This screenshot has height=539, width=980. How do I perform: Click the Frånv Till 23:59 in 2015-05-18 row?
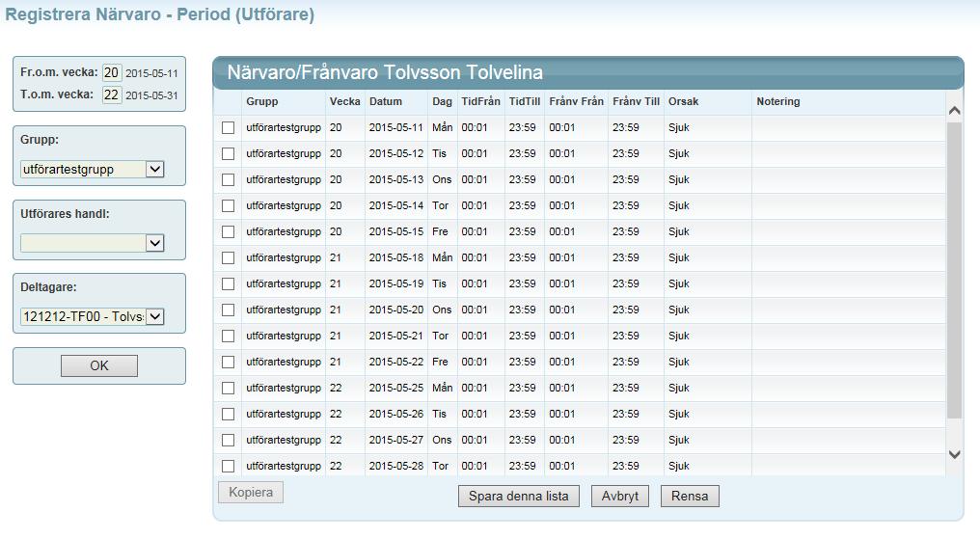tap(626, 258)
